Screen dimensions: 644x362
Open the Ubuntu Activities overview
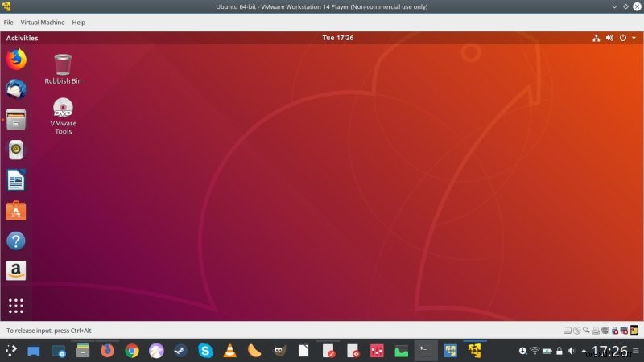(23, 38)
